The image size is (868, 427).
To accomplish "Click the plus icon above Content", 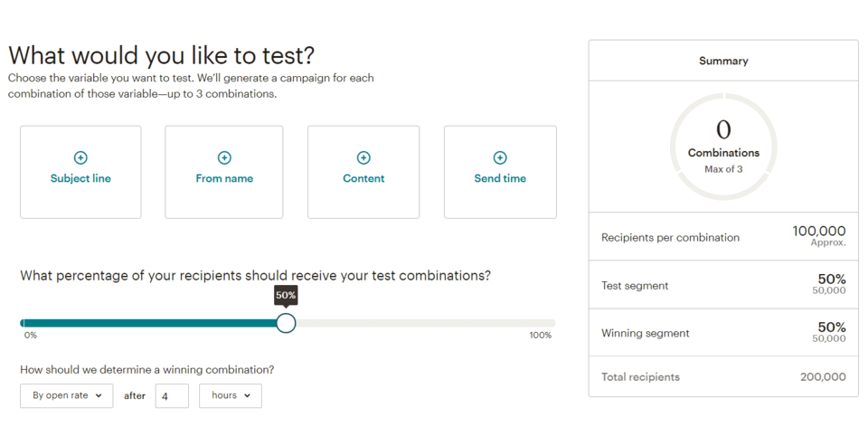I will (x=363, y=158).
